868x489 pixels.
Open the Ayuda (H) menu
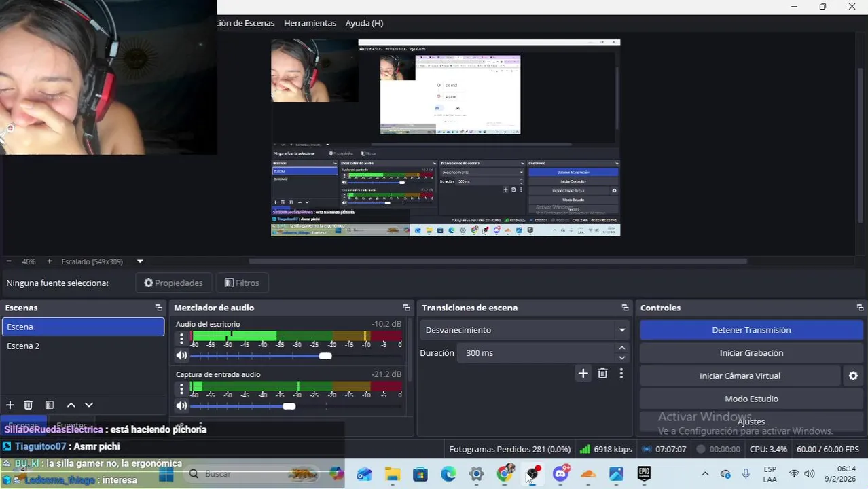tap(364, 23)
